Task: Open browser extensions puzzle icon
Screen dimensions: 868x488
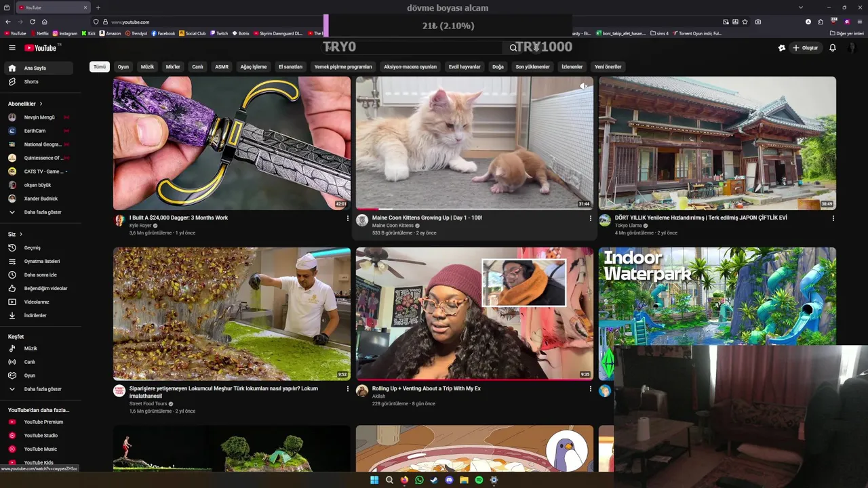Action: (820, 22)
